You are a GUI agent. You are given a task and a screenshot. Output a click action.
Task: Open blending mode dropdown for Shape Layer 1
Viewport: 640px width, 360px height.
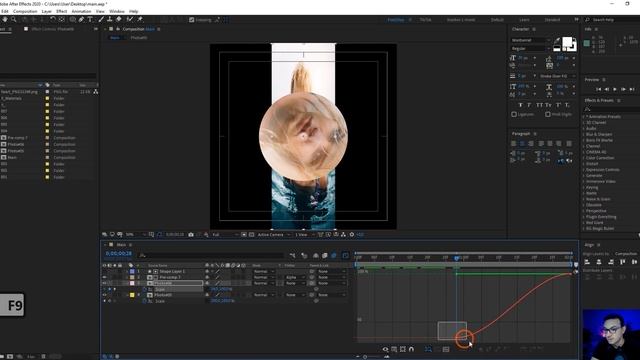[264, 271]
